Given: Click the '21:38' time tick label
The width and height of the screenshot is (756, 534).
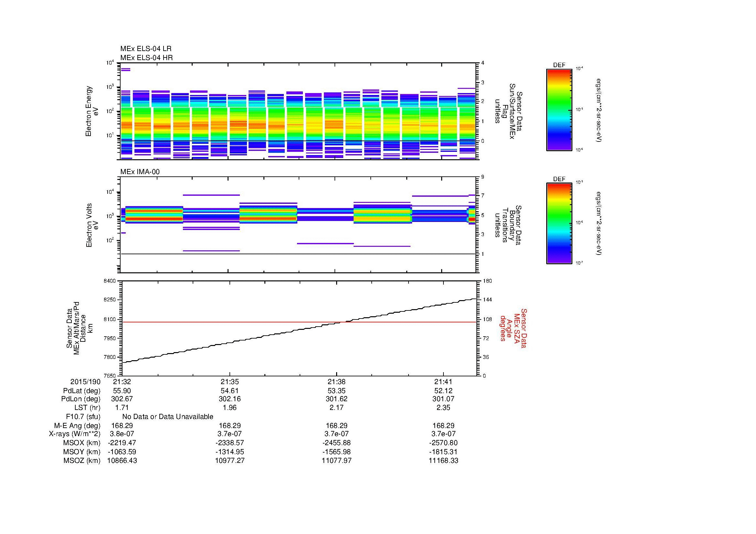Looking at the screenshot, I should pos(336,382).
